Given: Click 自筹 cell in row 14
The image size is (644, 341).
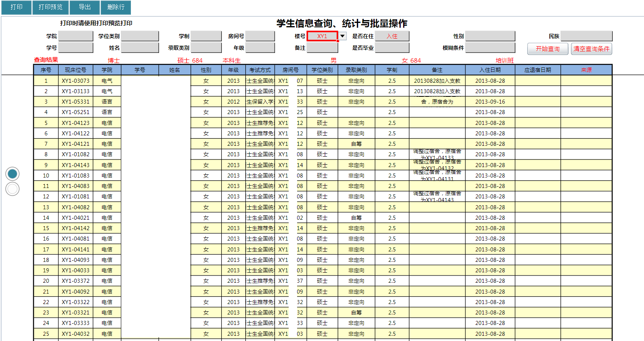Looking at the screenshot, I should [x=356, y=218].
